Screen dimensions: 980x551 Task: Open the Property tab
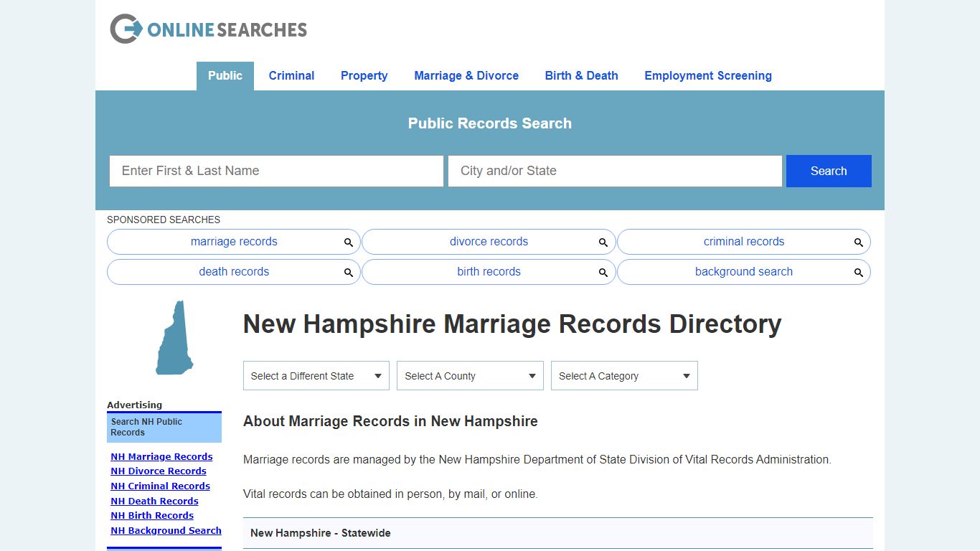(364, 76)
